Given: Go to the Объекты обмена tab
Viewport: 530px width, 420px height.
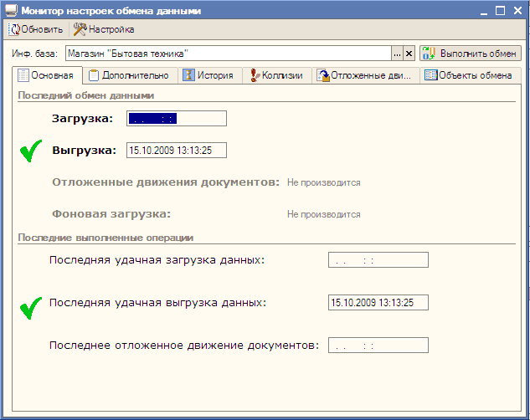Looking at the screenshot, I should [x=468, y=75].
